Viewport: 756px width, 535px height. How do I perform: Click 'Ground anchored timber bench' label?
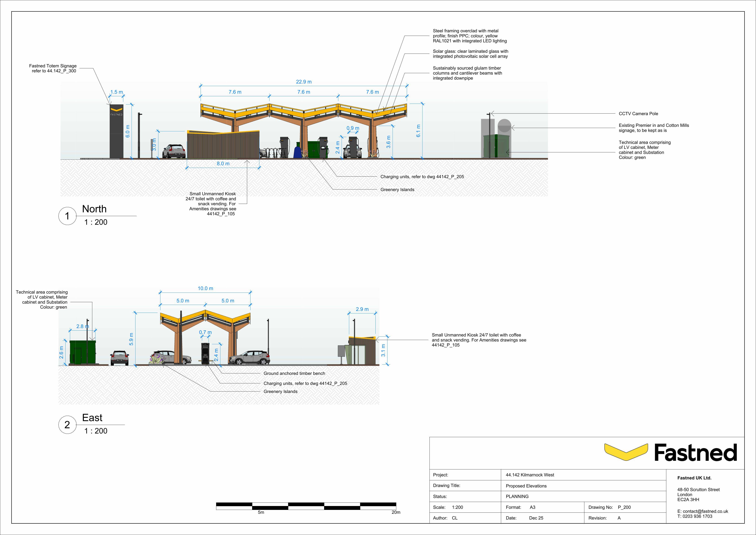tap(294, 373)
